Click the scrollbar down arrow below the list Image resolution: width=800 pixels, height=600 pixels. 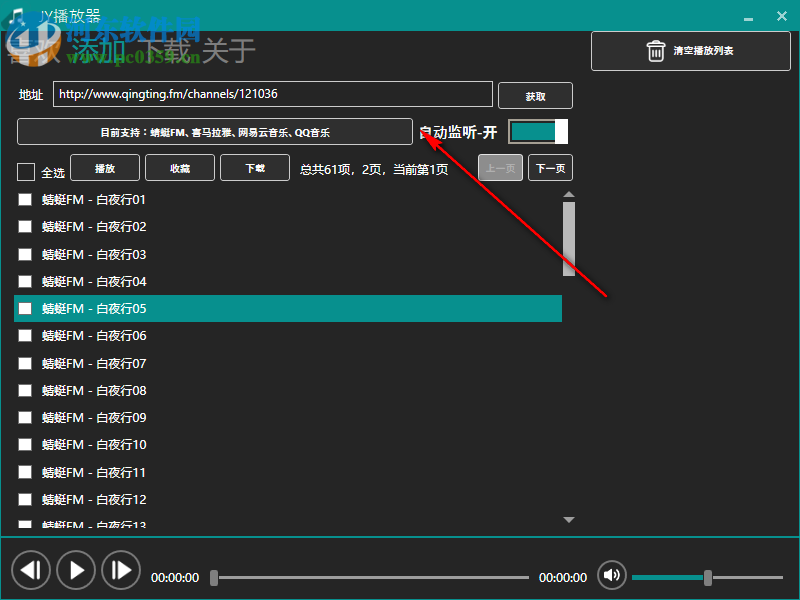(568, 519)
